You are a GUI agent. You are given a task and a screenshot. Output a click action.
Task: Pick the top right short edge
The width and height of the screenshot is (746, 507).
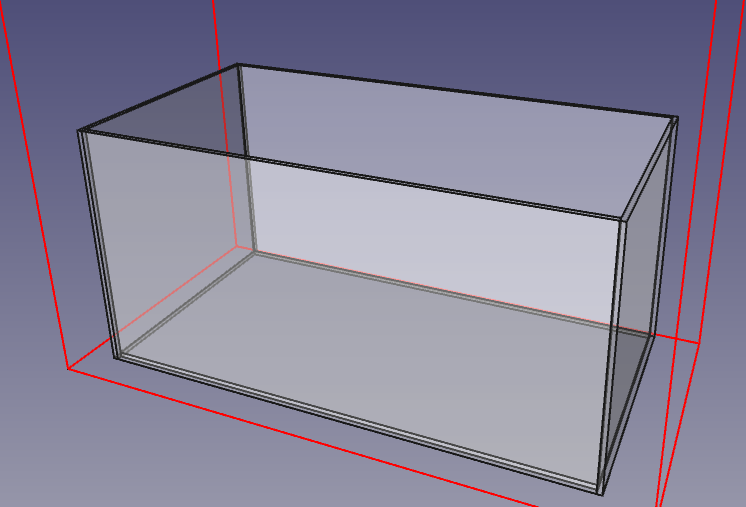649,166
